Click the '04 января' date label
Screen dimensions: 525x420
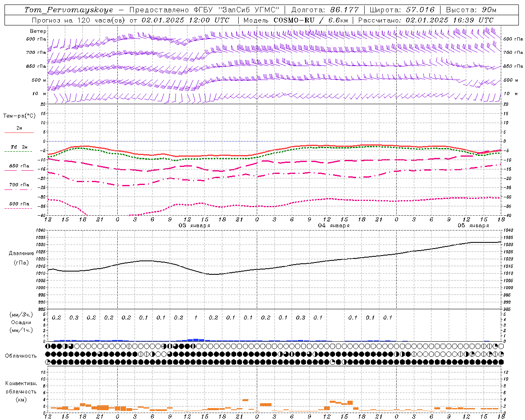(x=334, y=226)
